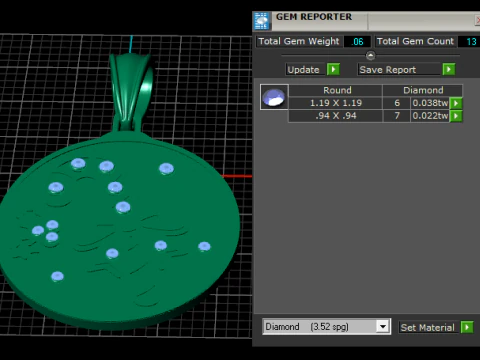Click the green arrow beside Update

[333, 69]
